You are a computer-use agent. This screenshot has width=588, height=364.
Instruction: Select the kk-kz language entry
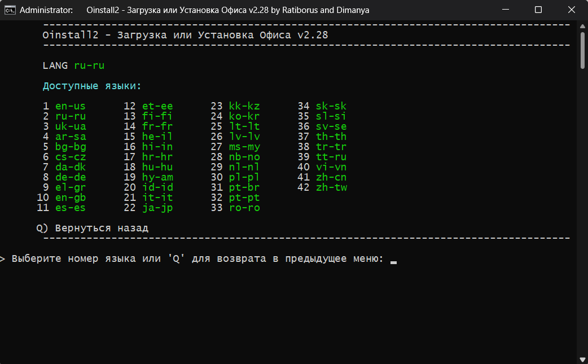[244, 106]
